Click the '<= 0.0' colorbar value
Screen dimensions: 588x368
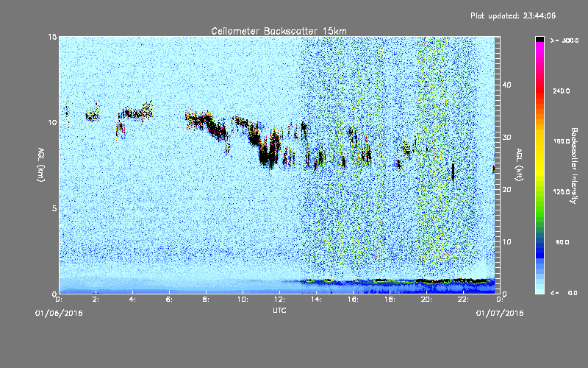pos(564,292)
